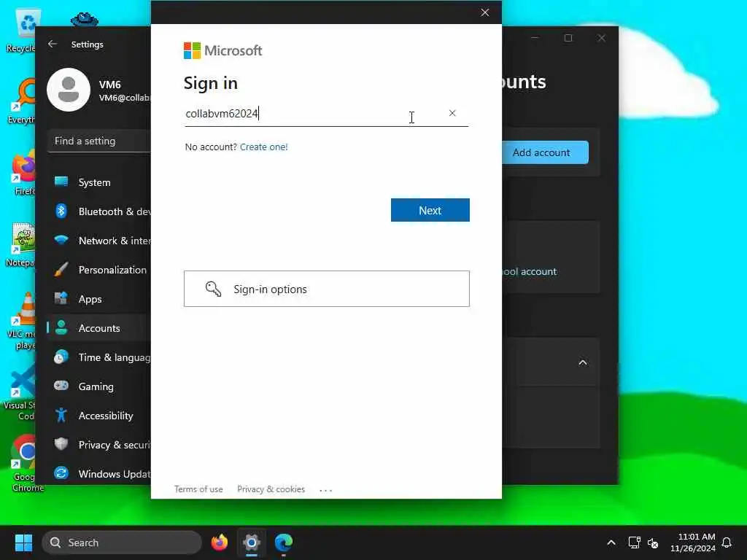
Task: Click the Microsoft logo in the dialog
Action: tap(222, 50)
